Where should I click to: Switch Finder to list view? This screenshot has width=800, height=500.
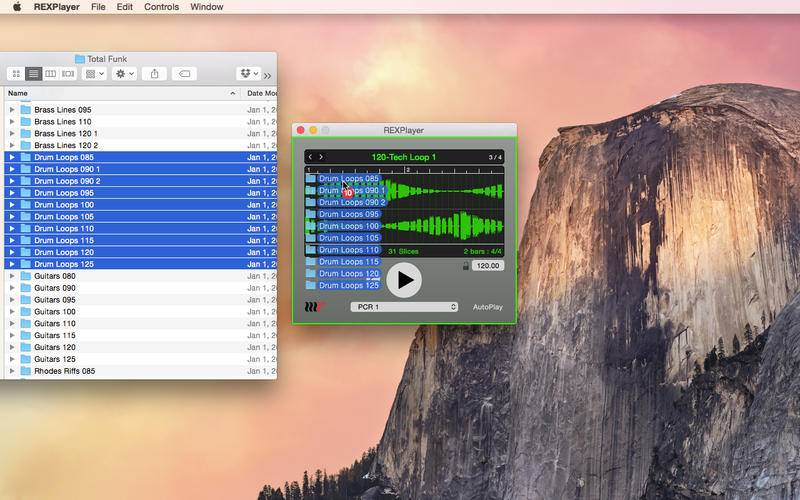click(x=33, y=74)
